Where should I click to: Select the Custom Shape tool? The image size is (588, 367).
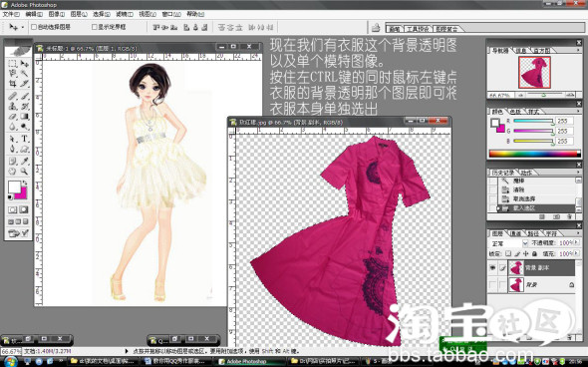[x=24, y=149]
